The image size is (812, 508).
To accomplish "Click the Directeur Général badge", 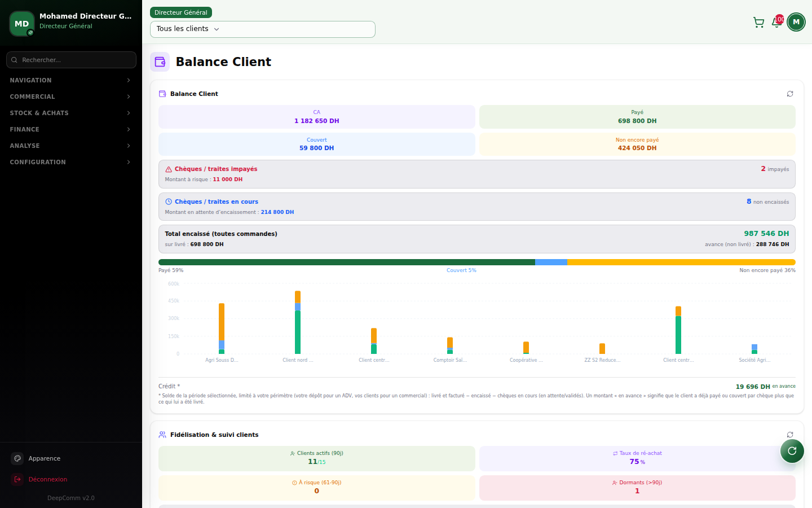I will 181,12.
